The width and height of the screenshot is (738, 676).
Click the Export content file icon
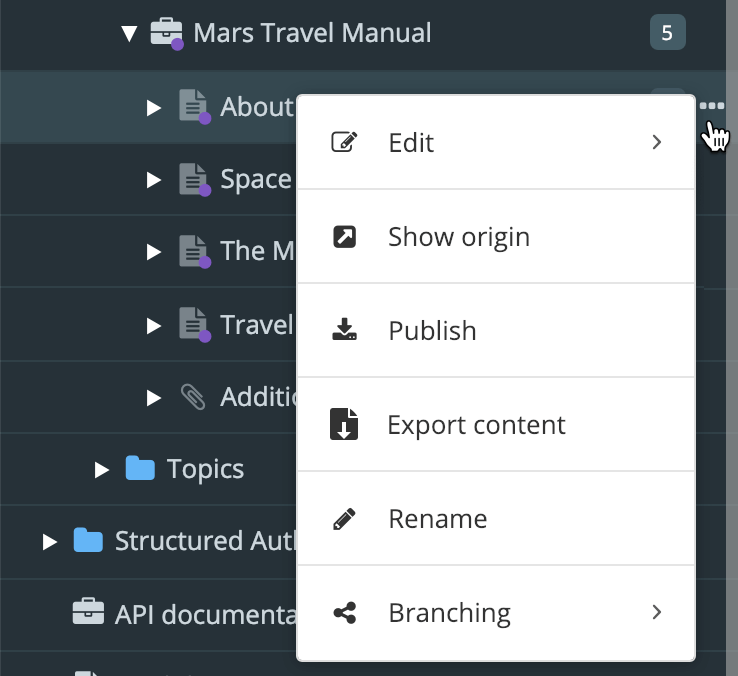click(344, 424)
